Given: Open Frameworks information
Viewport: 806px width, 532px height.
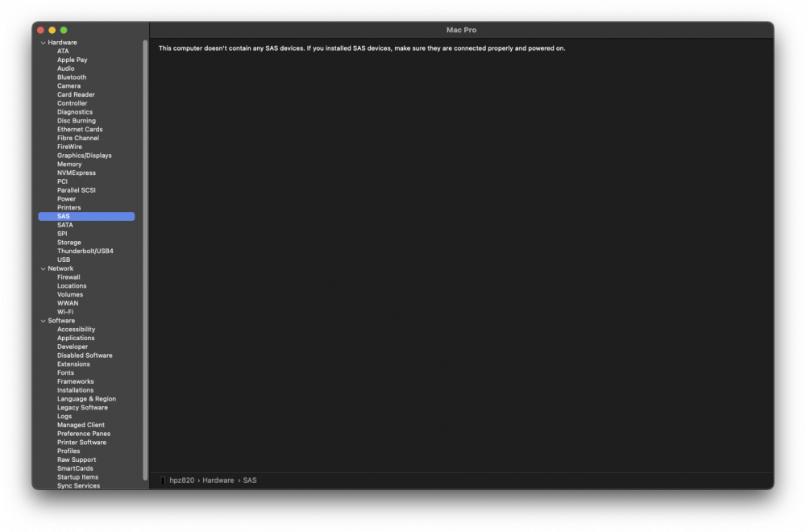Looking at the screenshot, I should [75, 382].
